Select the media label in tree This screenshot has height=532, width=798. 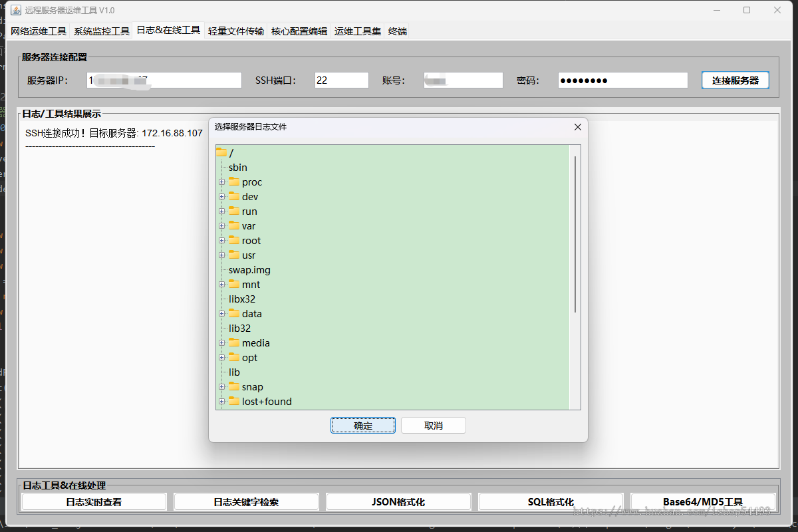(256, 343)
